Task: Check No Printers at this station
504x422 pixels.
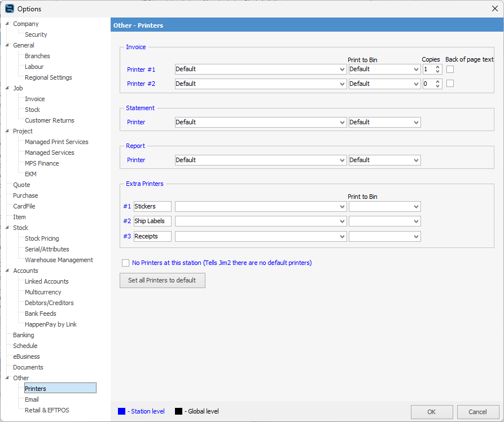Action: pyautogui.click(x=125, y=263)
